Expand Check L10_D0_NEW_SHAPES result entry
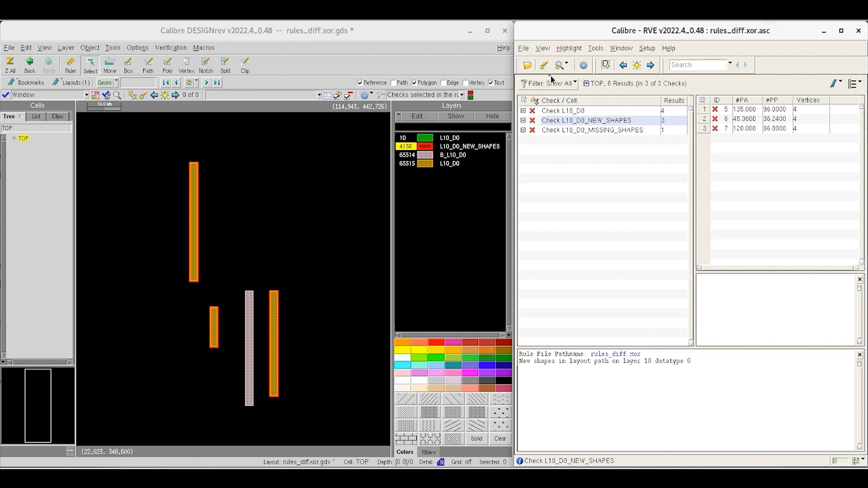 click(x=523, y=120)
